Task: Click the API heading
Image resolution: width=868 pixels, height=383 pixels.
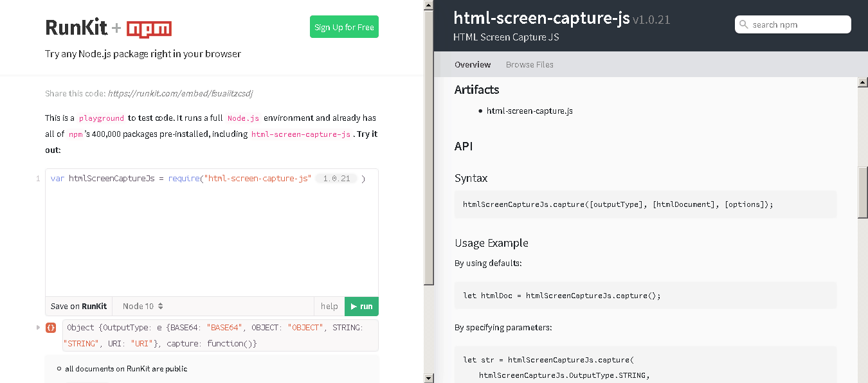Action: (464, 146)
